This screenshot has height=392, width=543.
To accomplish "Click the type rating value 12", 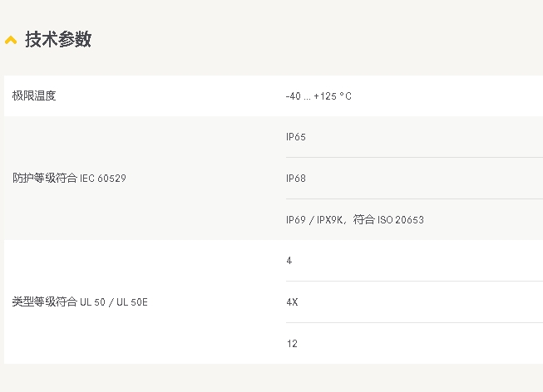I will pos(292,344).
